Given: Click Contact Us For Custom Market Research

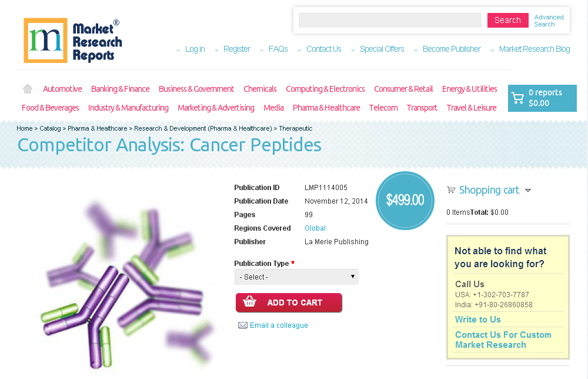Looking at the screenshot, I should 503,340.
